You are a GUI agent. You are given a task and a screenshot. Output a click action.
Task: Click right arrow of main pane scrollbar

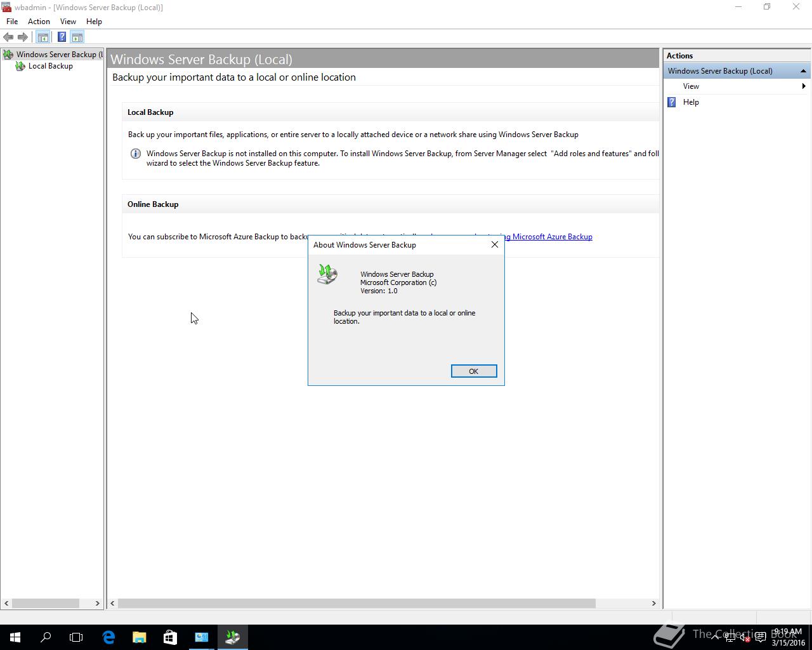653,603
